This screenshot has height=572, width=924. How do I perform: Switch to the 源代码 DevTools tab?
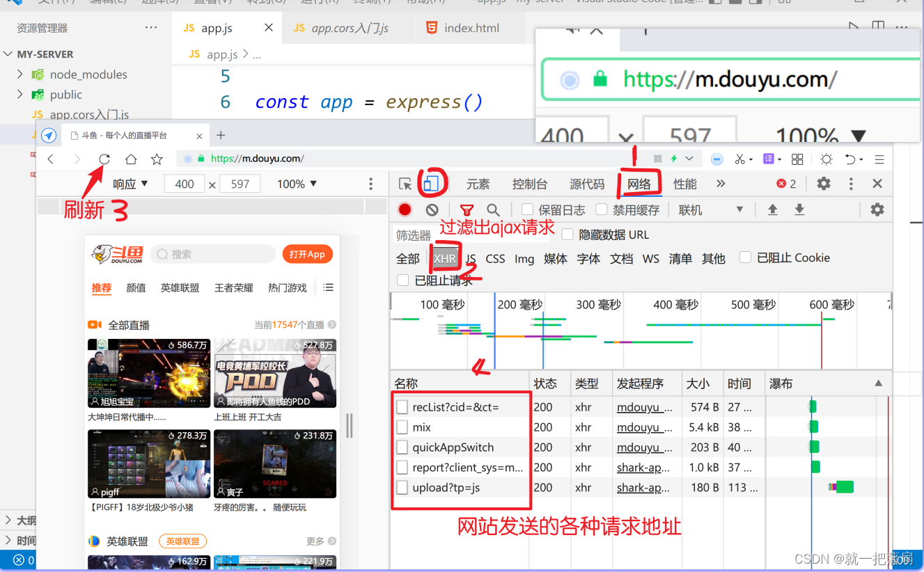pos(587,184)
